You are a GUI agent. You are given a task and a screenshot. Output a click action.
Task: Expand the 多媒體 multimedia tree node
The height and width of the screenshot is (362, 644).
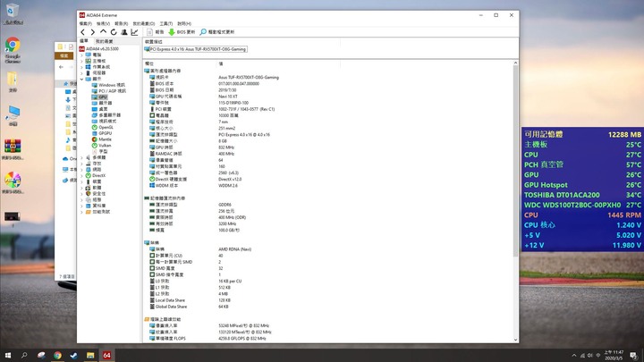point(81,157)
